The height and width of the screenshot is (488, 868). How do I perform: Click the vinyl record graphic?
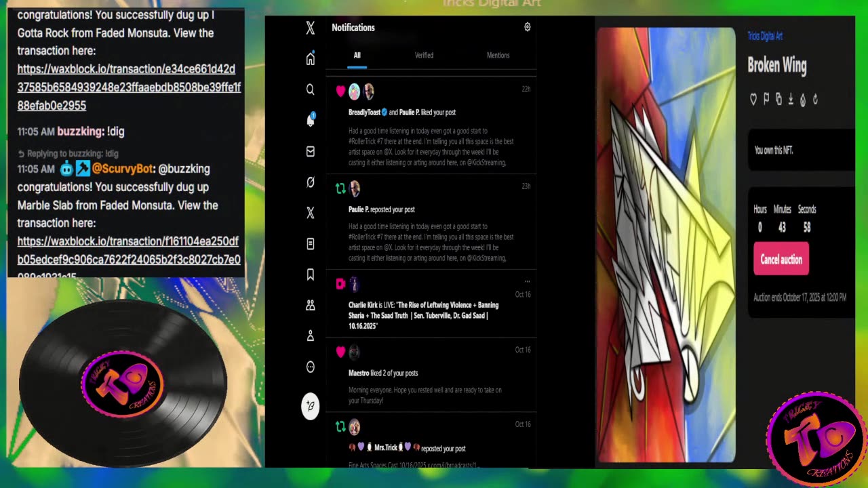point(123,383)
